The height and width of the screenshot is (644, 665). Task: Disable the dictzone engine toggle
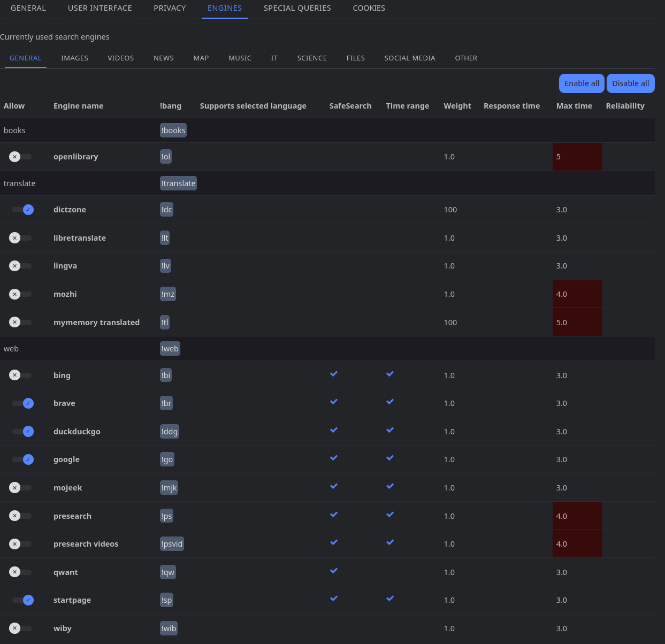[23, 210]
